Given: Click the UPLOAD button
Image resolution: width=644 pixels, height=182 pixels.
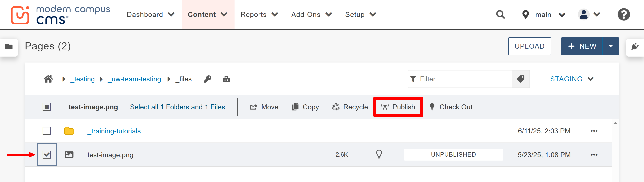Looking at the screenshot, I should [530, 46].
